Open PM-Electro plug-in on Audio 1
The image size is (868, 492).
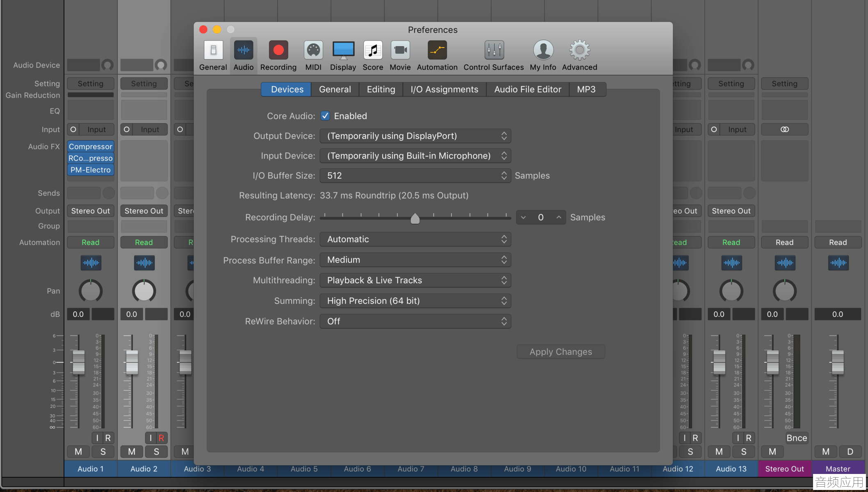click(x=91, y=170)
